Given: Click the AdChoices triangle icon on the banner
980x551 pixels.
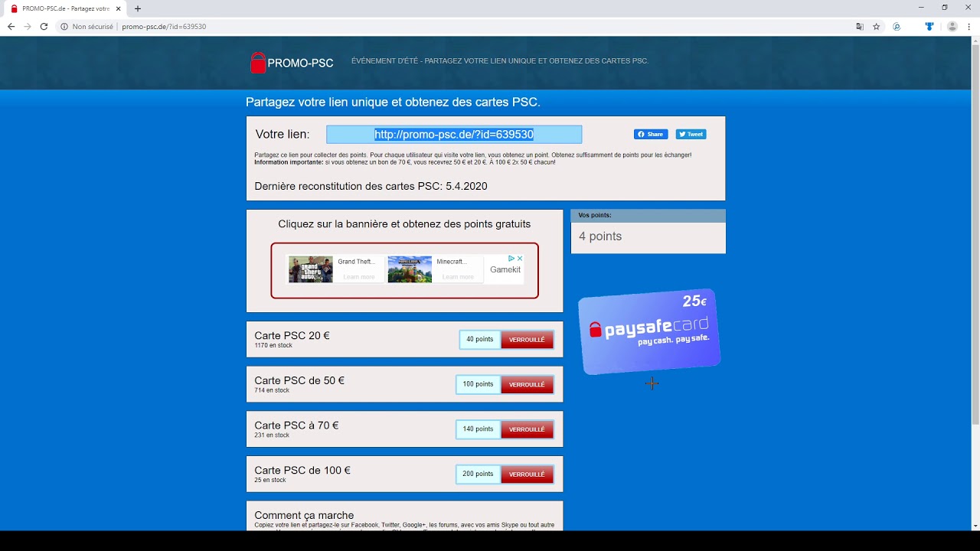Looking at the screenshot, I should click(511, 259).
